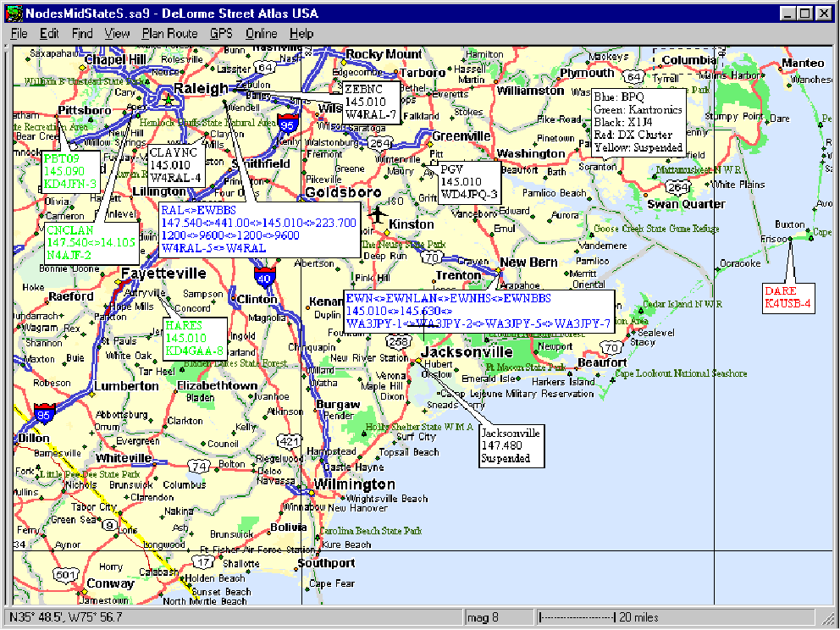Click the US 64 shield near Lassiter

click(264, 68)
